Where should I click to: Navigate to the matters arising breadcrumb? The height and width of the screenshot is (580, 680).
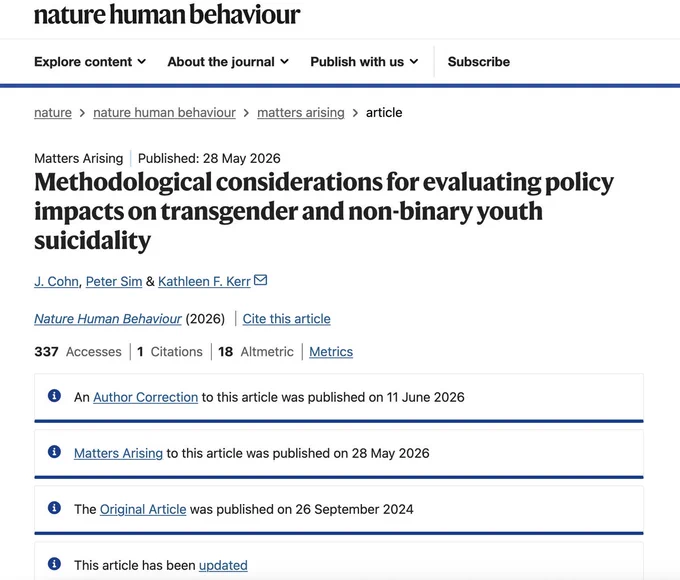tap(301, 112)
